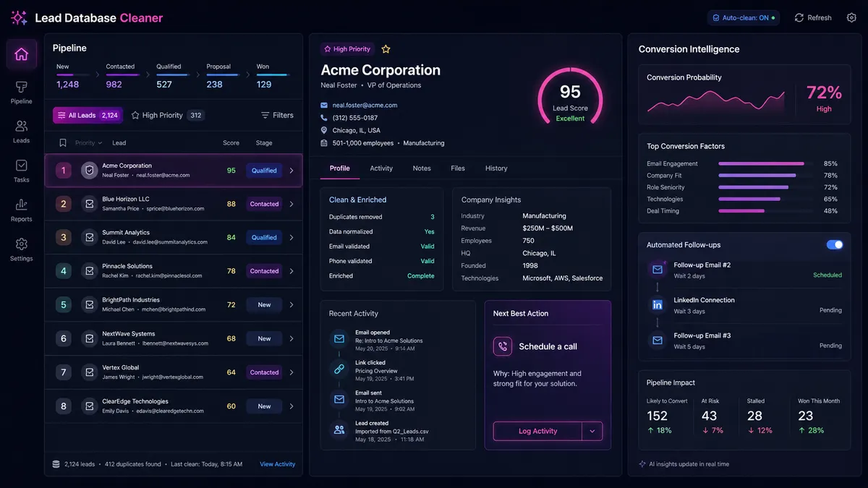Open Leads in the sidebar
This screenshot has width=868, height=488.
(21, 131)
